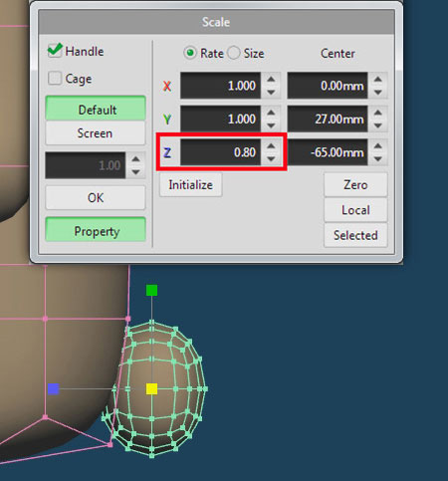
Task: Click the yellow center scale handle
Action: 151,388
